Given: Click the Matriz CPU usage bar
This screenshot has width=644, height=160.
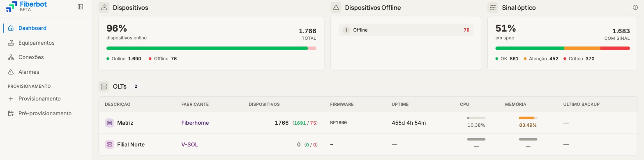Looking at the screenshot, I should (x=476, y=118).
